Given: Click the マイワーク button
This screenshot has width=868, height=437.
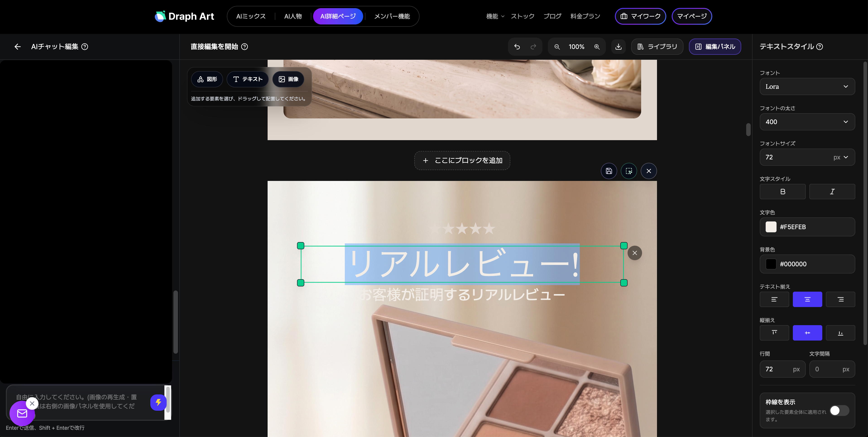Looking at the screenshot, I should (640, 16).
